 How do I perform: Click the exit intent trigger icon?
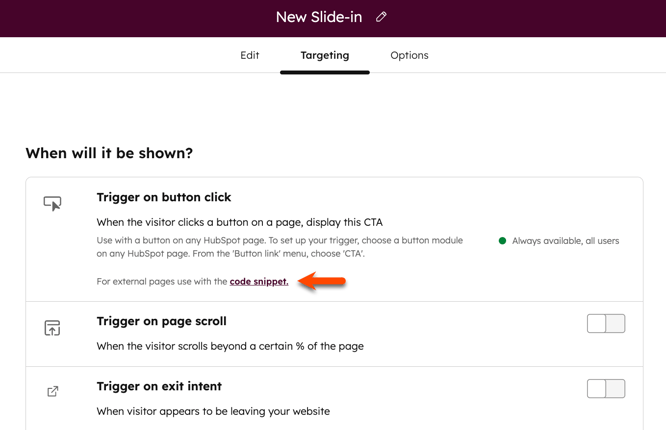tap(53, 391)
